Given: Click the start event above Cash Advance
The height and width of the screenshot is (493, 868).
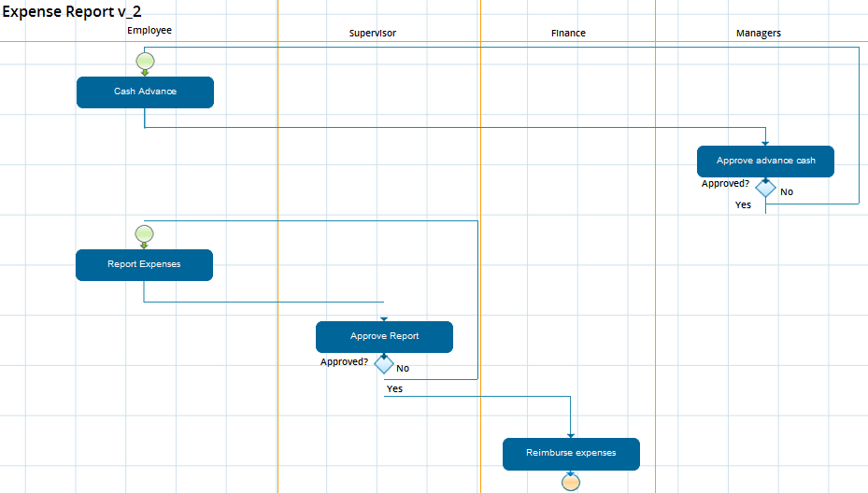Looking at the screenshot, I should pos(145,63).
